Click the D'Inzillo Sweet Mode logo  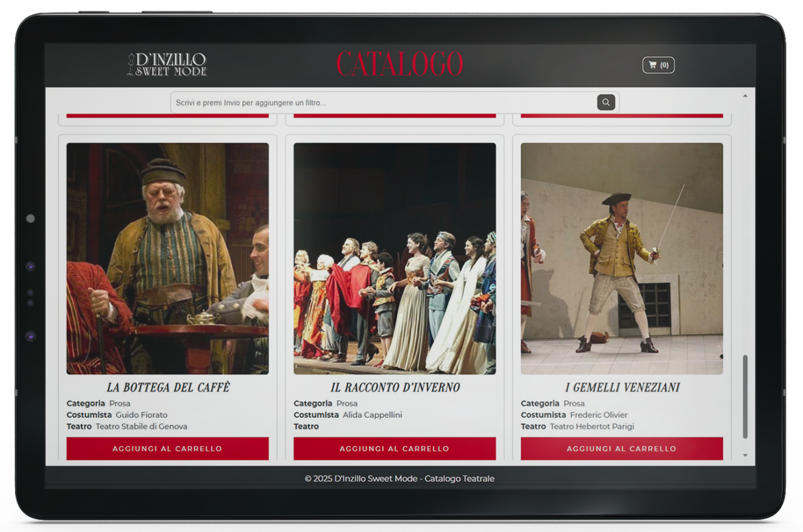167,64
